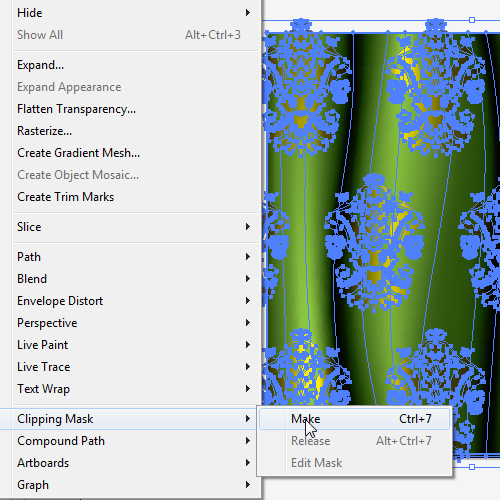Open the Live Trace submenu
Image resolution: width=500 pixels, height=500 pixels.
coord(133,367)
